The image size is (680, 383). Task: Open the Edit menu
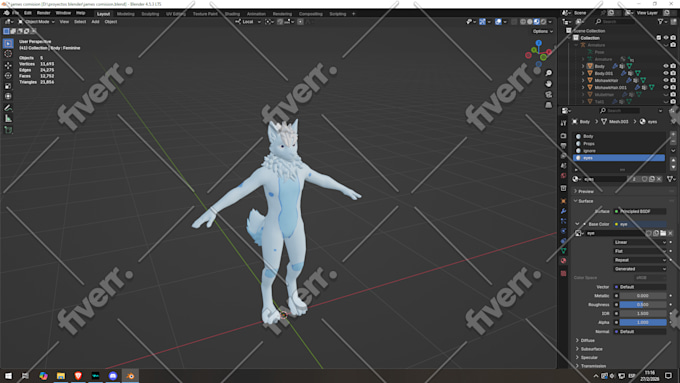(28, 13)
